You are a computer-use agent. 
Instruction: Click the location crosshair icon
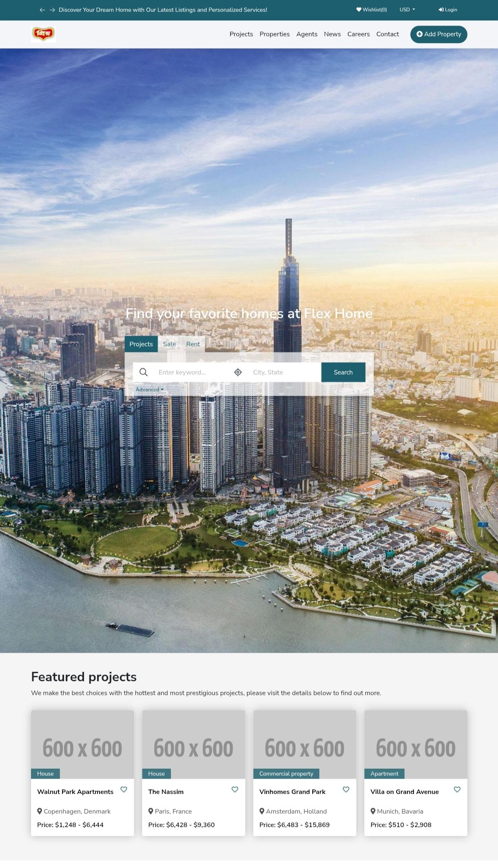238,372
